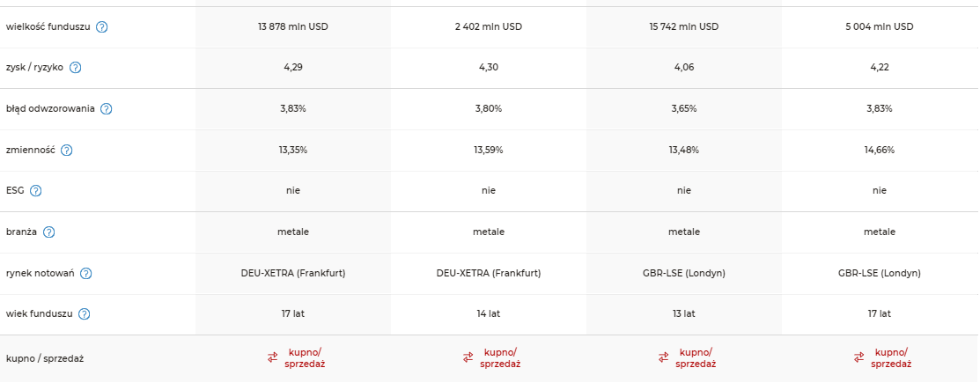Open help icon next to wielkość funduszu

pyautogui.click(x=102, y=27)
